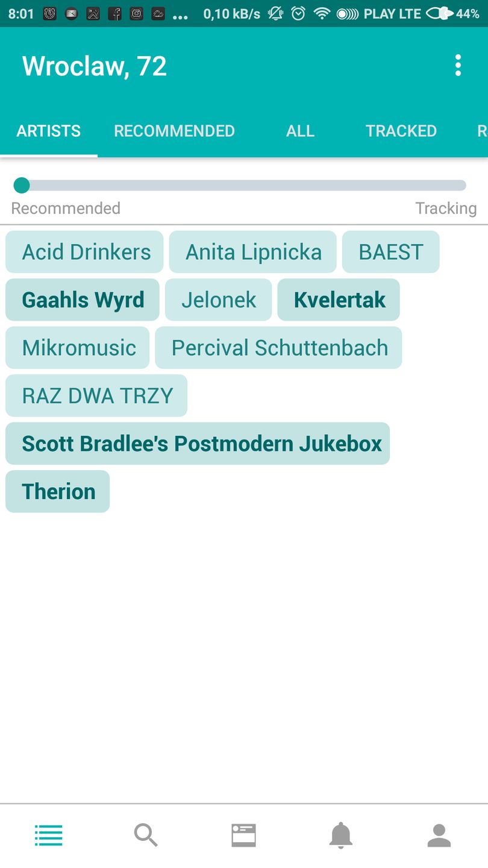Select Scott Bradlee's Postmodern Jukebox chip

coord(198,444)
